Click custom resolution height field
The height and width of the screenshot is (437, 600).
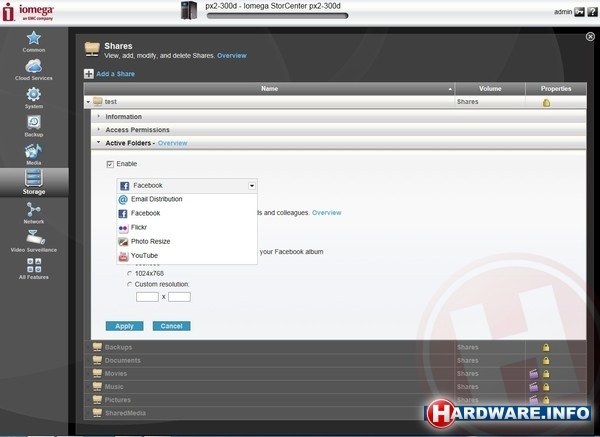coord(179,297)
